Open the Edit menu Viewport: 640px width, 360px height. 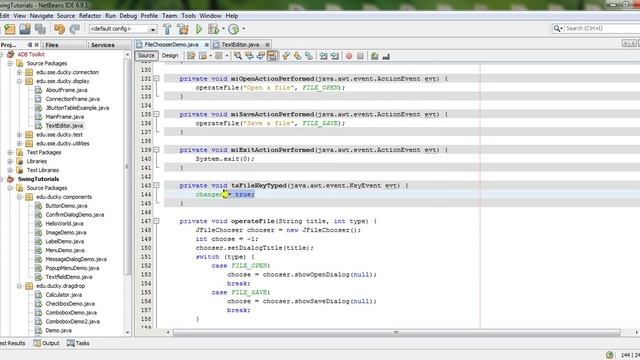point(4,16)
